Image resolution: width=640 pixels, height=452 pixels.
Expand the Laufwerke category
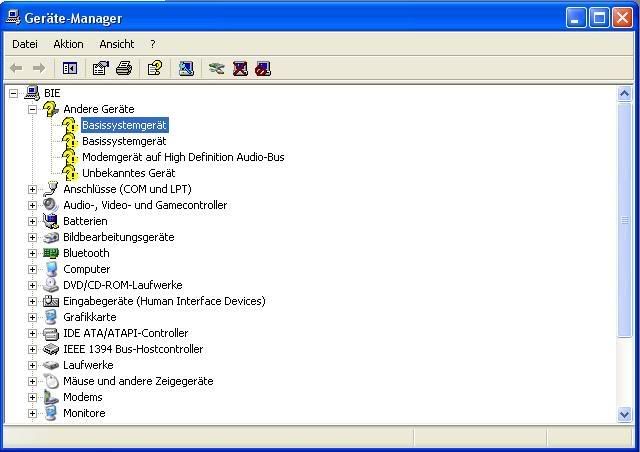point(32,365)
